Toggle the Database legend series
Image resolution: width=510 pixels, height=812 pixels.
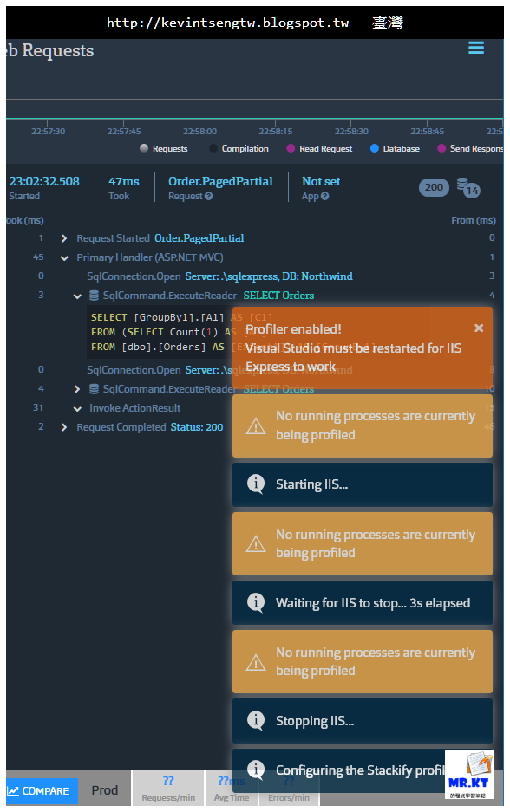395,149
